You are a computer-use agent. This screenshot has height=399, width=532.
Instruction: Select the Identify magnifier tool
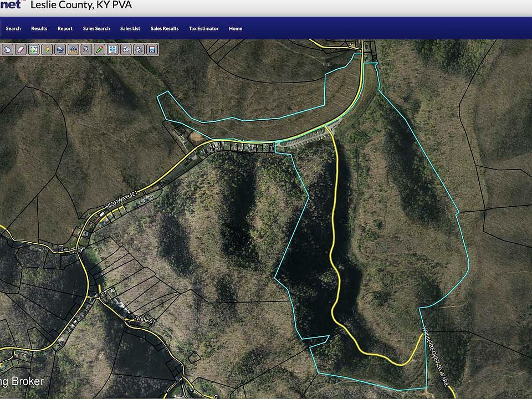coord(87,49)
